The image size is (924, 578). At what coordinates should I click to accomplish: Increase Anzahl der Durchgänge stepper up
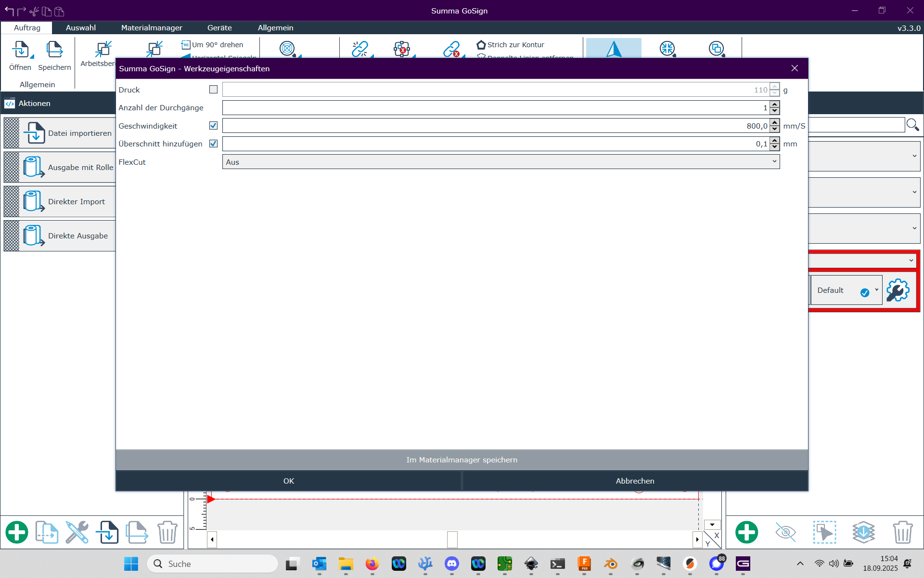tap(774, 105)
